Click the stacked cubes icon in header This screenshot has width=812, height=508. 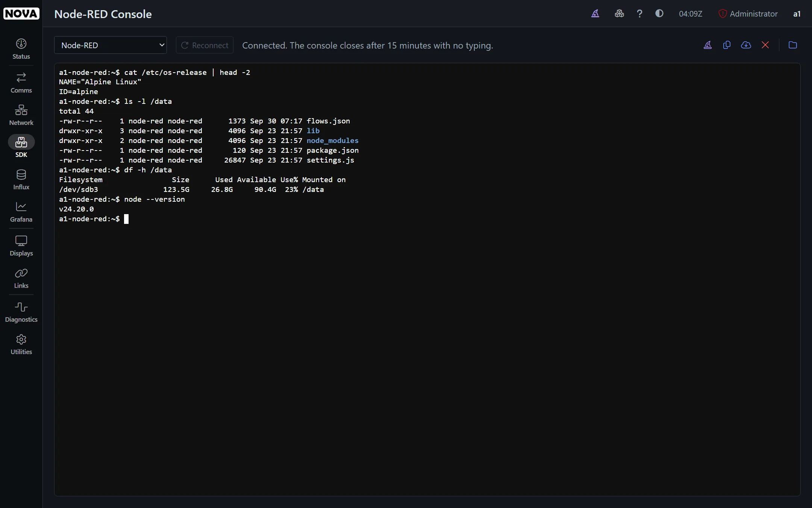click(619, 14)
